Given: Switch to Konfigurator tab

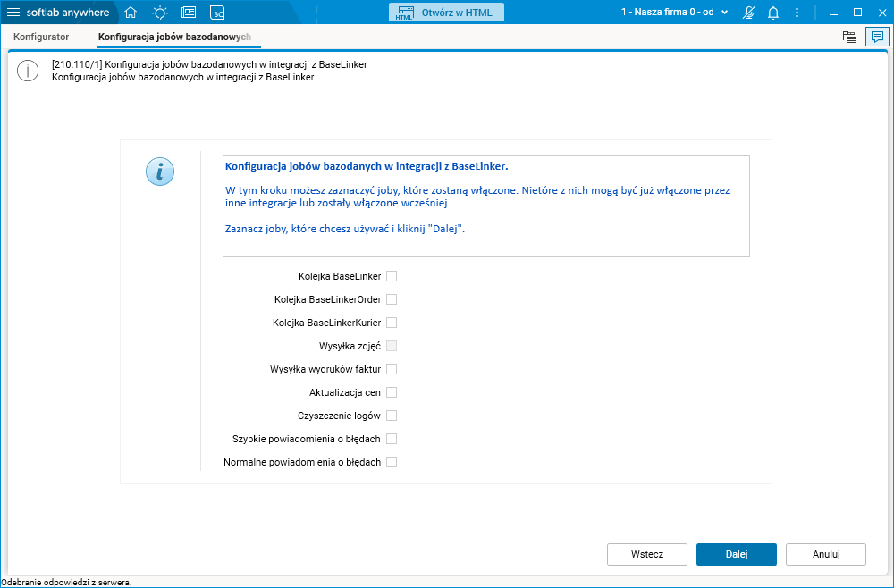Looking at the screenshot, I should coord(41,37).
